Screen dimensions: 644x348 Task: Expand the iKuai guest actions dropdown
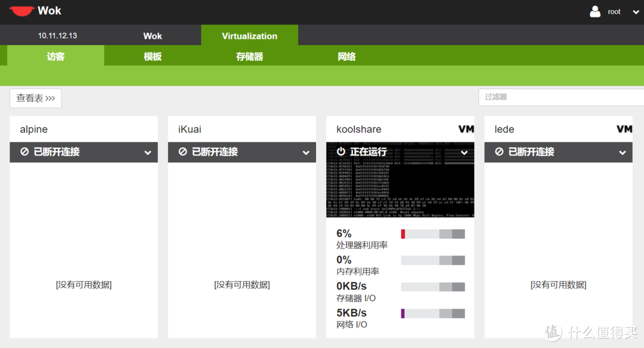[306, 153]
